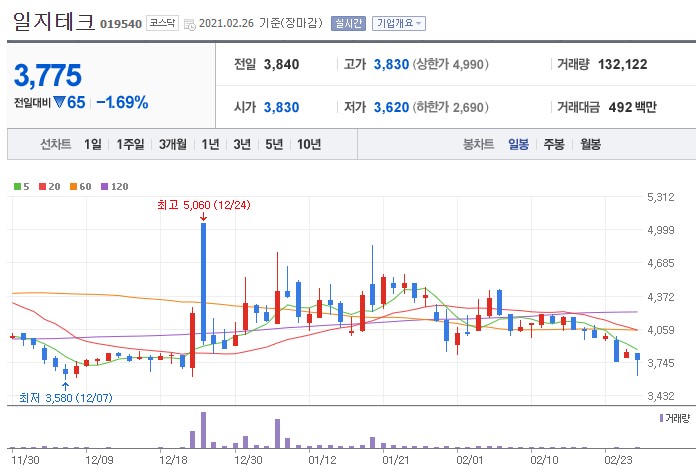Click the orange 60-day moving average swatch
Viewport: 696px width, 475px height.
[x=74, y=187]
